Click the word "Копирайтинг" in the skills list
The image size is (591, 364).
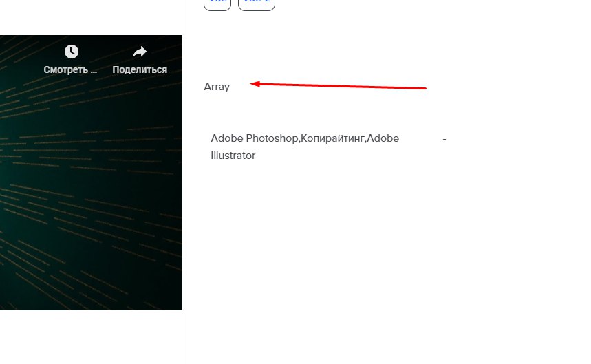tap(332, 138)
